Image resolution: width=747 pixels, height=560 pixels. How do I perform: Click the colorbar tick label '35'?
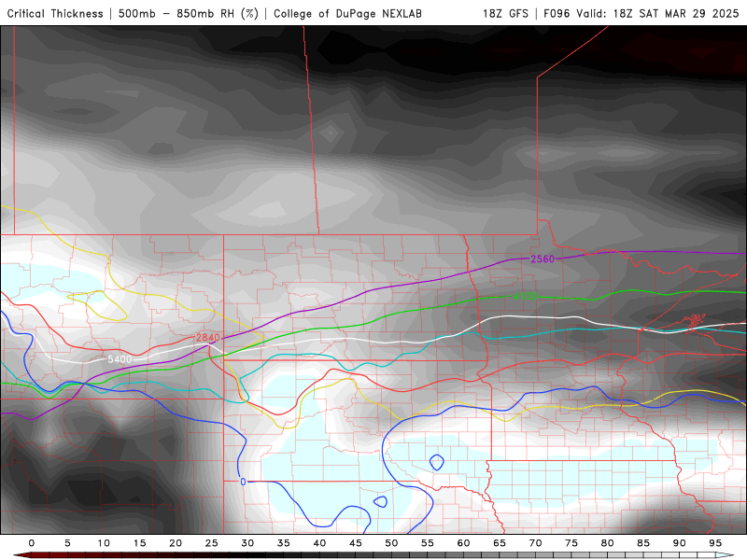click(284, 543)
